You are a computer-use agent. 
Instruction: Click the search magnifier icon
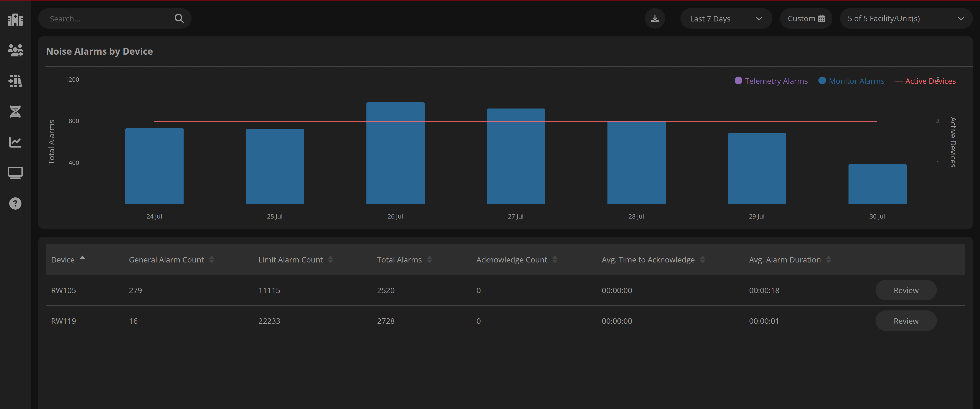[179, 18]
